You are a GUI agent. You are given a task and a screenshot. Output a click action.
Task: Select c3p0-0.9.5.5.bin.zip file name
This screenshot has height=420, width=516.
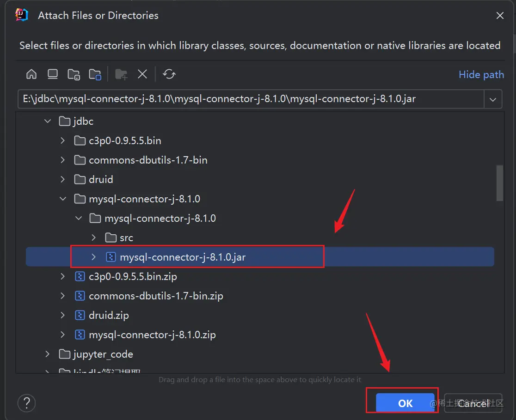click(x=133, y=277)
